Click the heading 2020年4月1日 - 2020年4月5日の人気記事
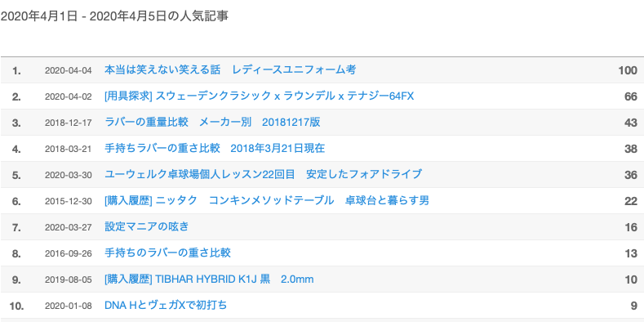Screen dimensions: 644x322 (x=114, y=16)
